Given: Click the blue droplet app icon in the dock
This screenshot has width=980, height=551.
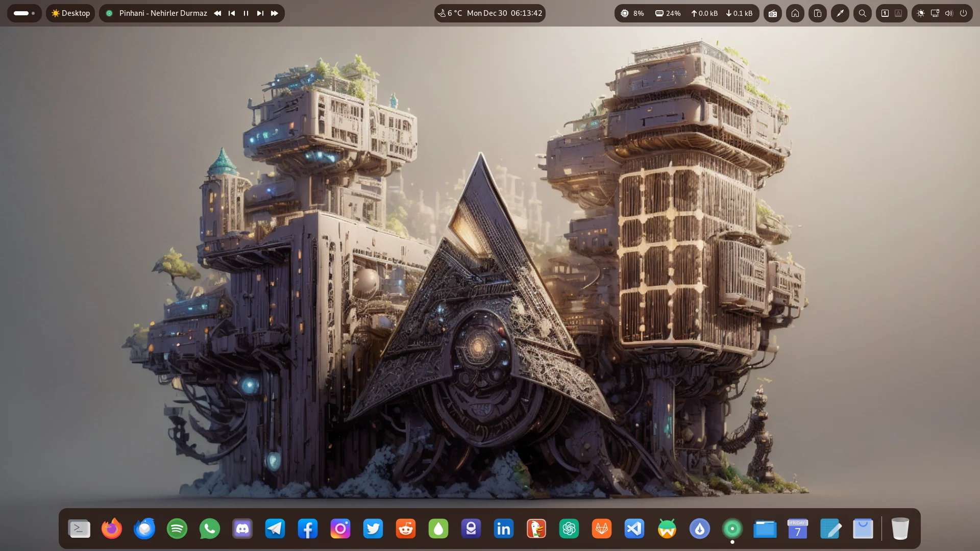Looking at the screenshot, I should (700, 529).
